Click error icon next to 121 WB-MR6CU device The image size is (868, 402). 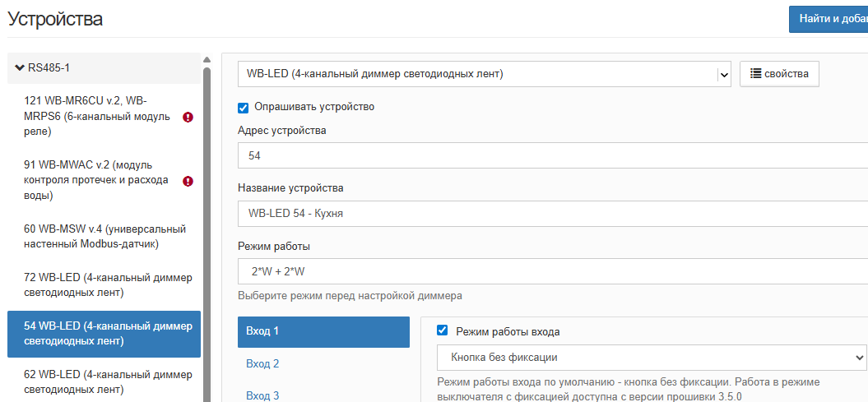(x=188, y=117)
